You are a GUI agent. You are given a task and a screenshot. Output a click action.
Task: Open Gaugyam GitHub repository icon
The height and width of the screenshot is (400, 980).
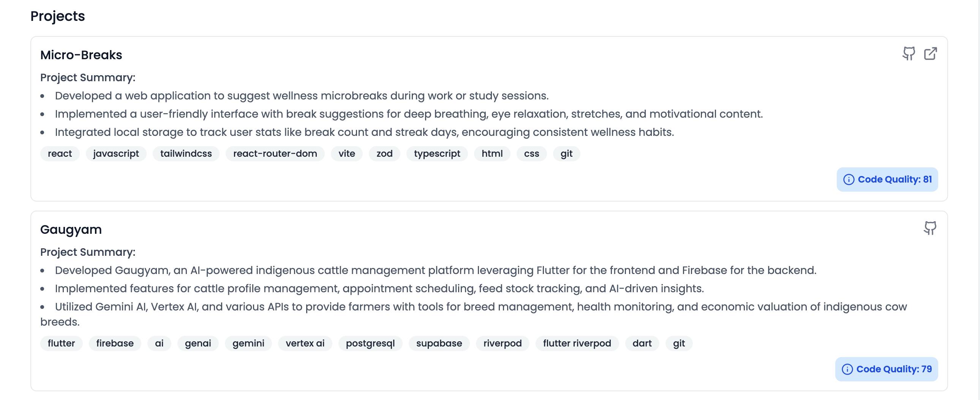point(930,228)
